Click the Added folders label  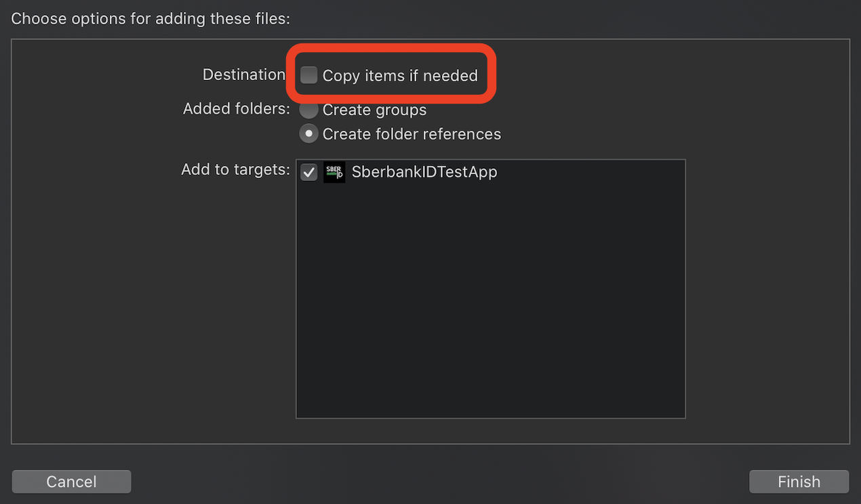pos(237,108)
